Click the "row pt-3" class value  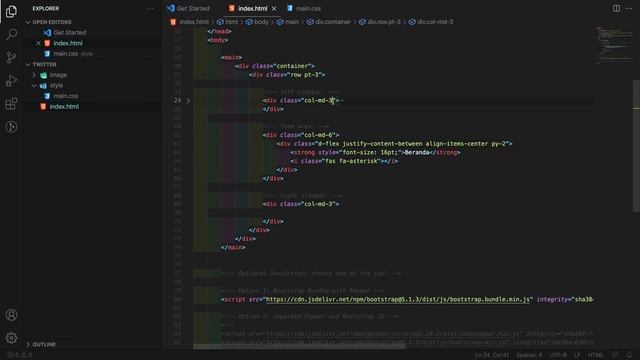304,75
